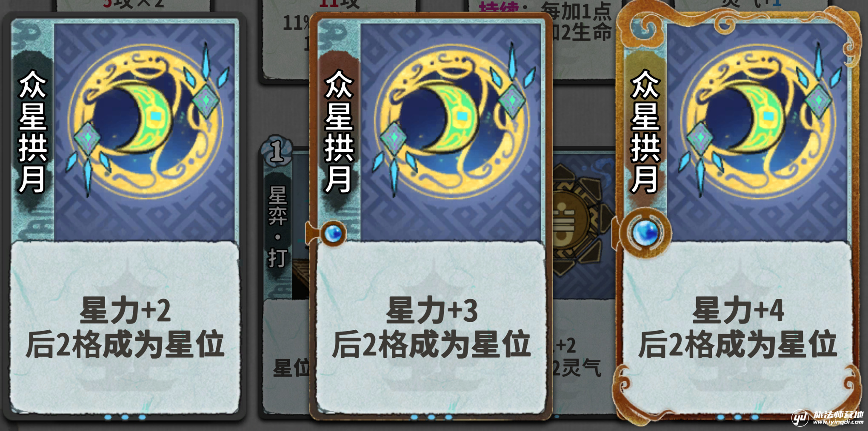Click the cost badge numbered 1

[x=277, y=151]
